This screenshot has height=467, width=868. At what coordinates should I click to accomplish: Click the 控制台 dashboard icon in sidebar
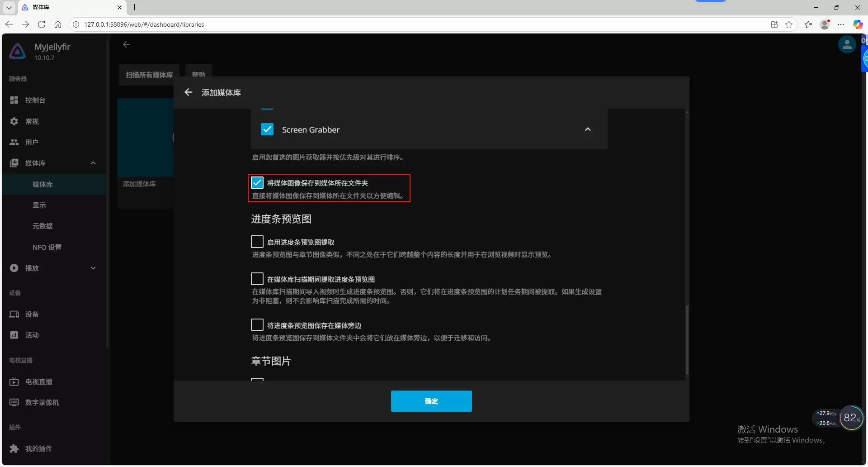click(x=14, y=100)
